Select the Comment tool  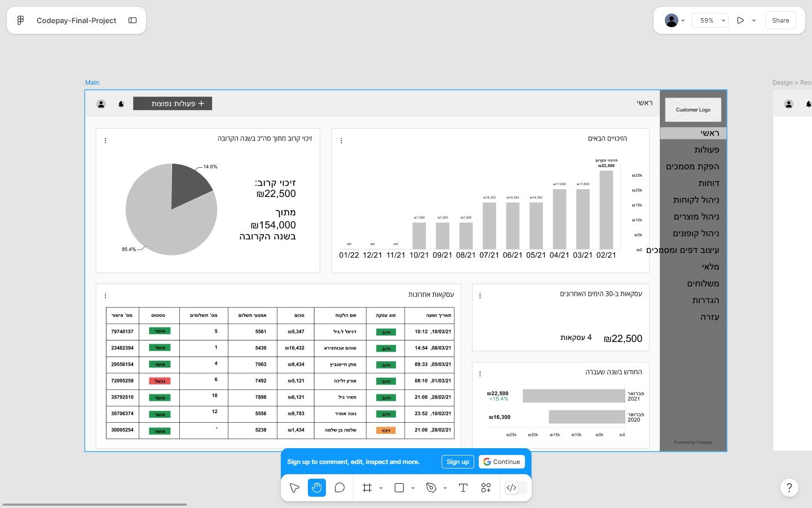click(339, 488)
